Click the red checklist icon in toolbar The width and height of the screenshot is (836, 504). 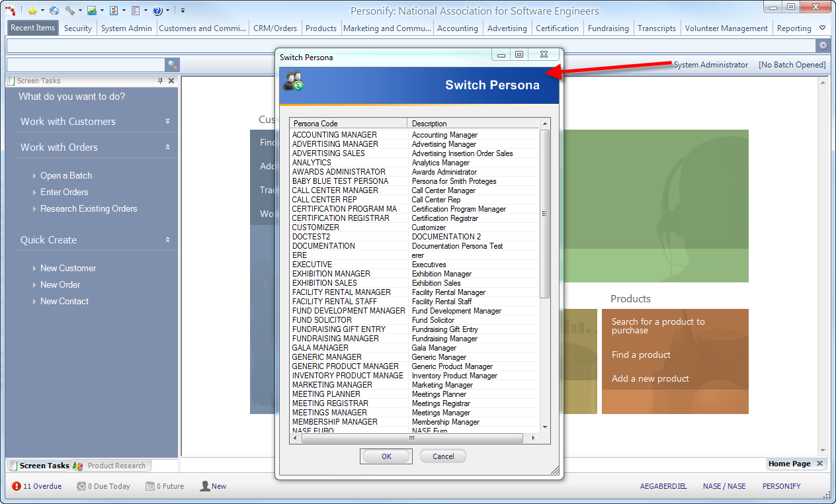[114, 11]
